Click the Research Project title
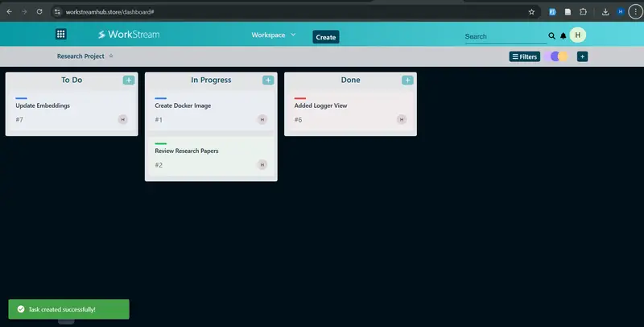The height and width of the screenshot is (327, 644). coord(80,56)
